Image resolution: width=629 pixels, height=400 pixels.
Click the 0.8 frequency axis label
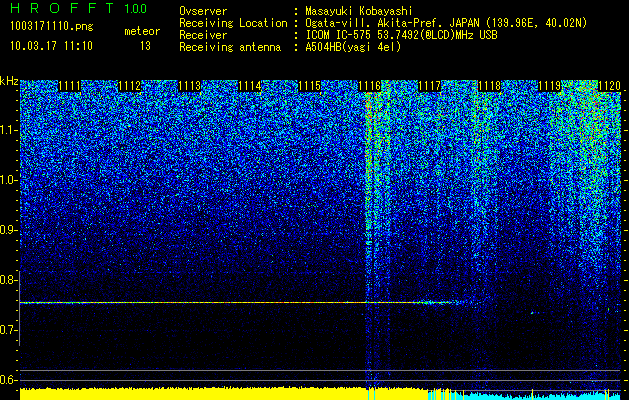pyautogui.click(x=8, y=280)
